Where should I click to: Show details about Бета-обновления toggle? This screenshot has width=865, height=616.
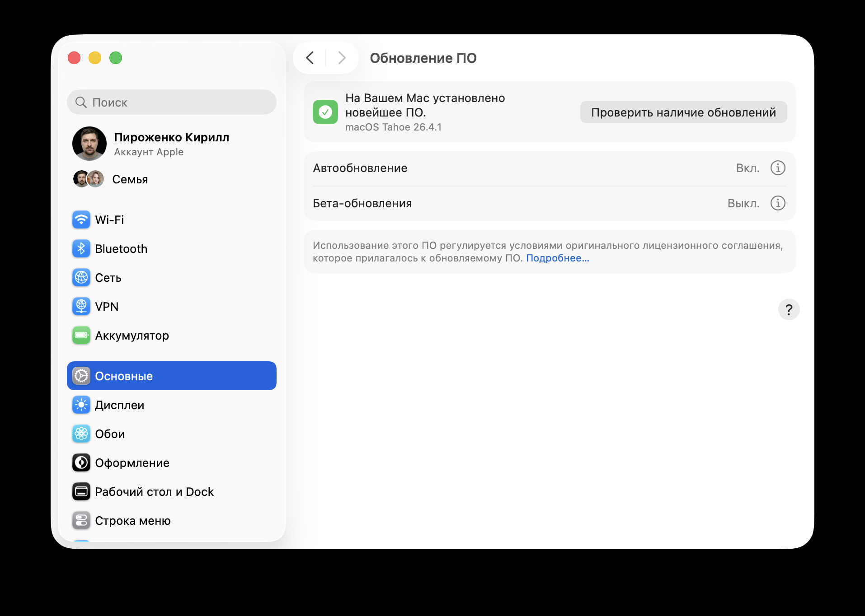pos(777,203)
